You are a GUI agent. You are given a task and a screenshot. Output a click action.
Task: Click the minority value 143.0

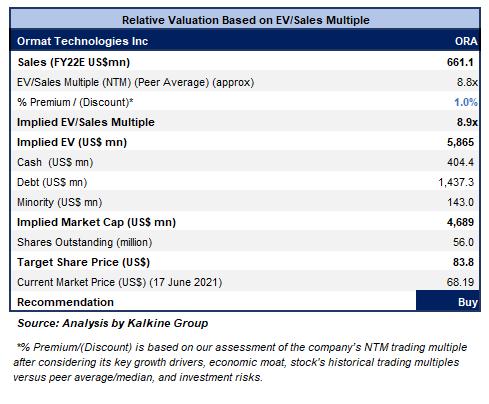[x=460, y=202]
